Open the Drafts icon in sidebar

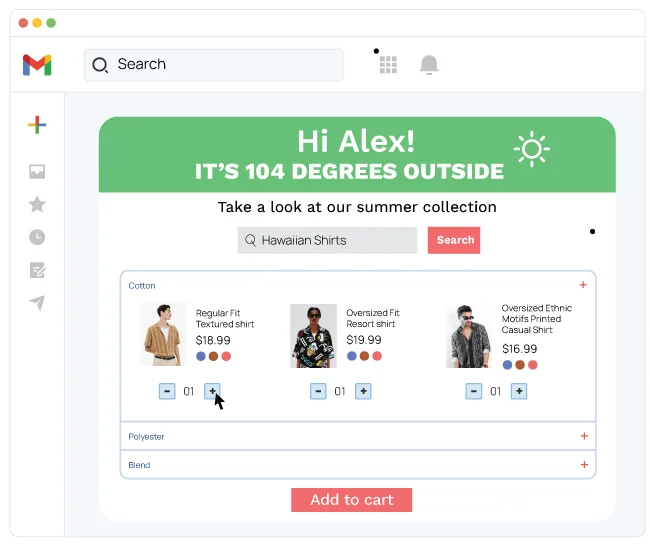(37, 270)
